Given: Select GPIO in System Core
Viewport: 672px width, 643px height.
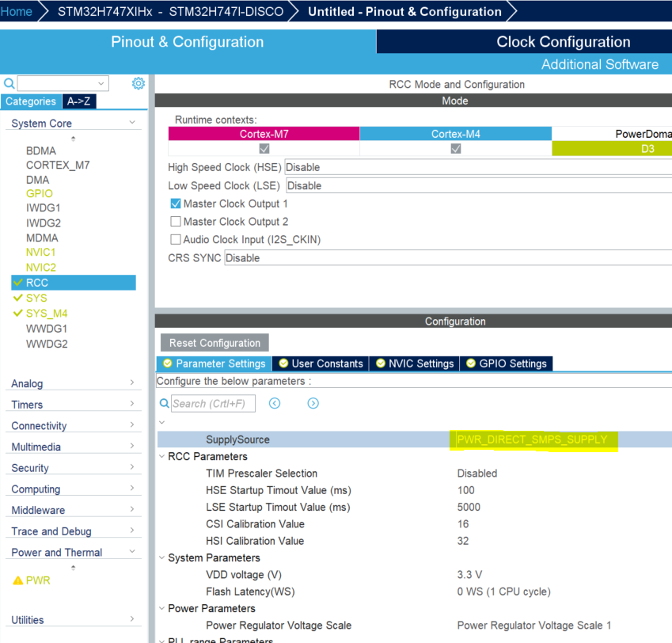Looking at the screenshot, I should [40, 194].
